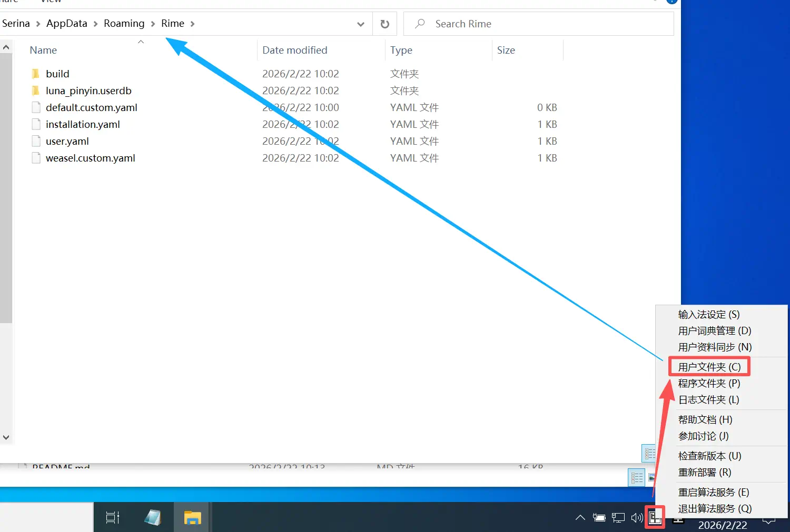Show hidden system tray icons
This screenshot has height=532, width=790.
tap(580, 518)
